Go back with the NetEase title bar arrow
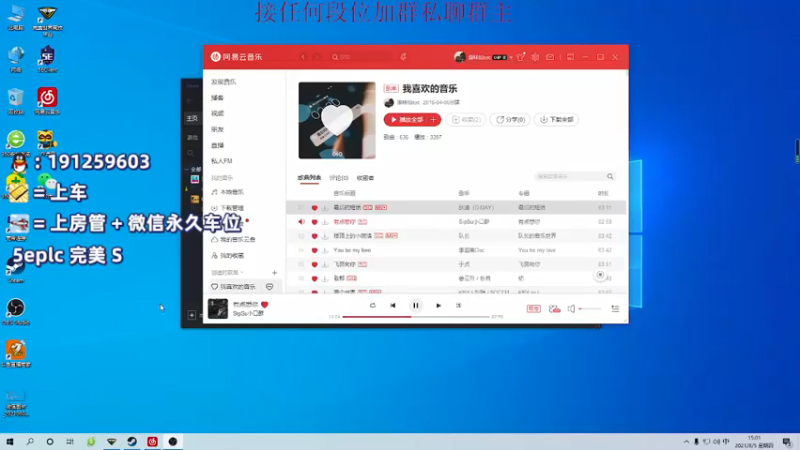This screenshot has width=800, height=450. pyautogui.click(x=303, y=57)
